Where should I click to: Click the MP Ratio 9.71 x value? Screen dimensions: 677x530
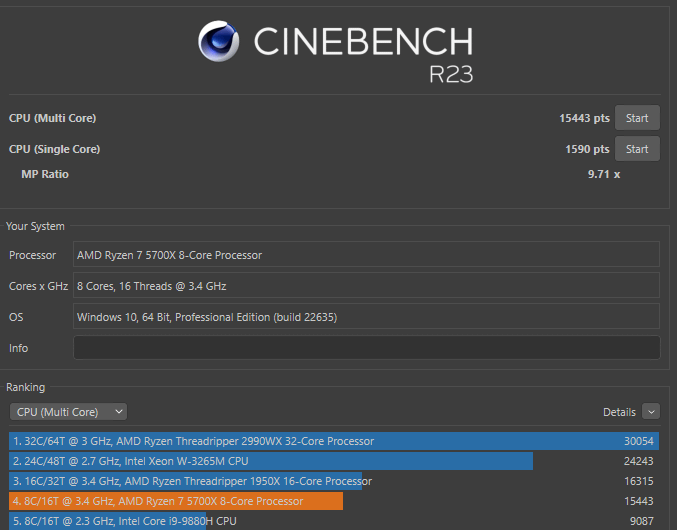tap(604, 174)
